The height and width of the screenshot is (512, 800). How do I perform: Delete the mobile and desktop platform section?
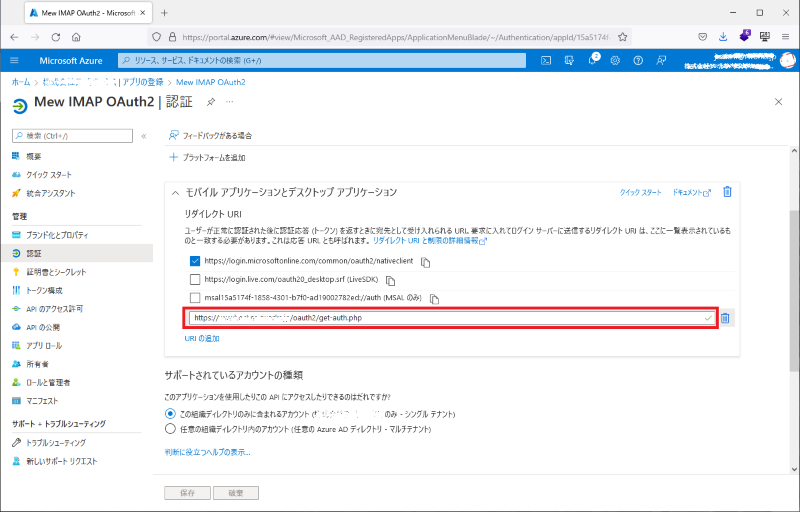pos(727,192)
